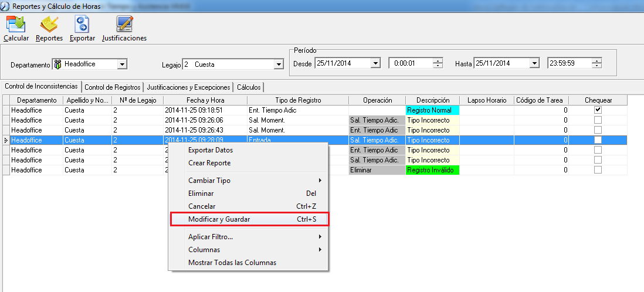The width and height of the screenshot is (644, 292).
Task: Open the Departamento Headoffice dropdown
Action: (122, 64)
